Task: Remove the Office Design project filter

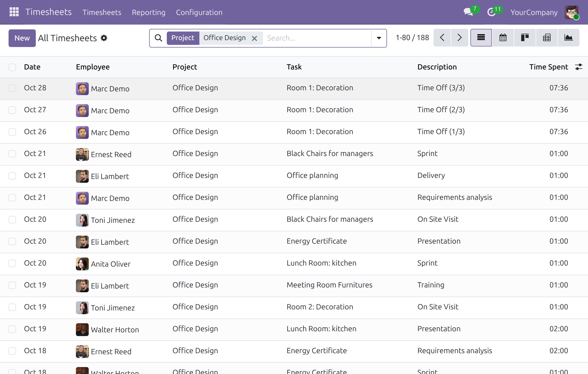Action: pos(254,38)
